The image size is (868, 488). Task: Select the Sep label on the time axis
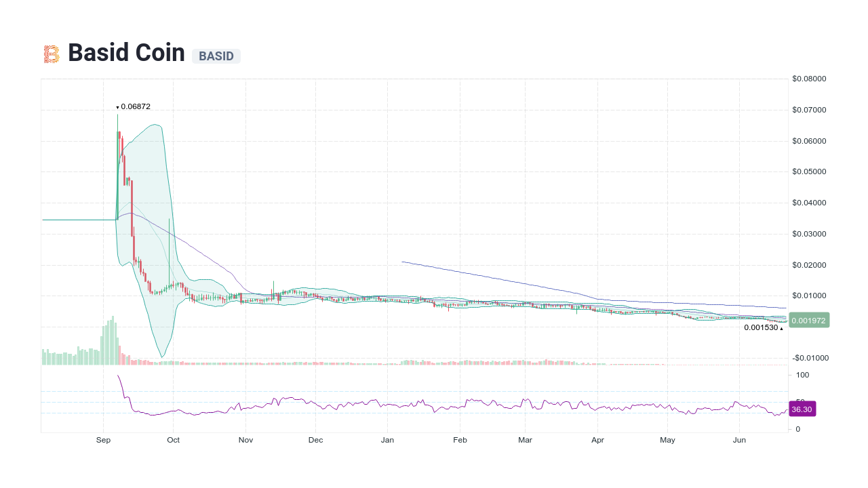coord(103,440)
